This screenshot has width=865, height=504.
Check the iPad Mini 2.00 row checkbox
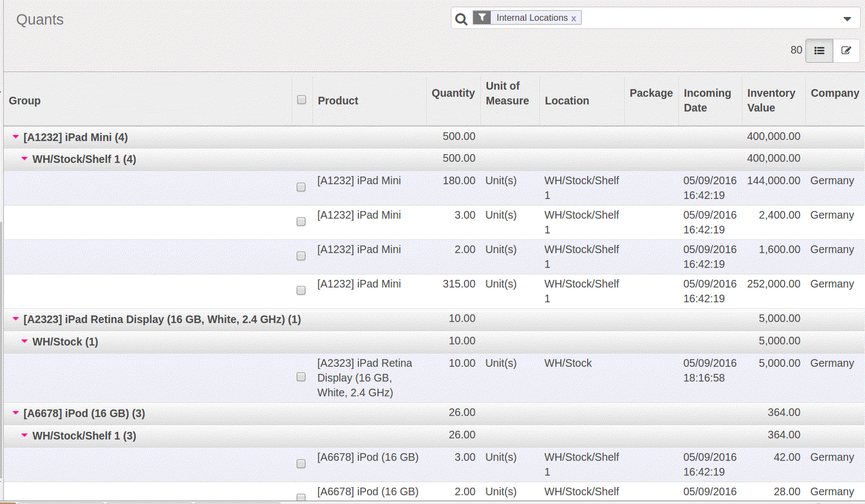[x=301, y=256]
